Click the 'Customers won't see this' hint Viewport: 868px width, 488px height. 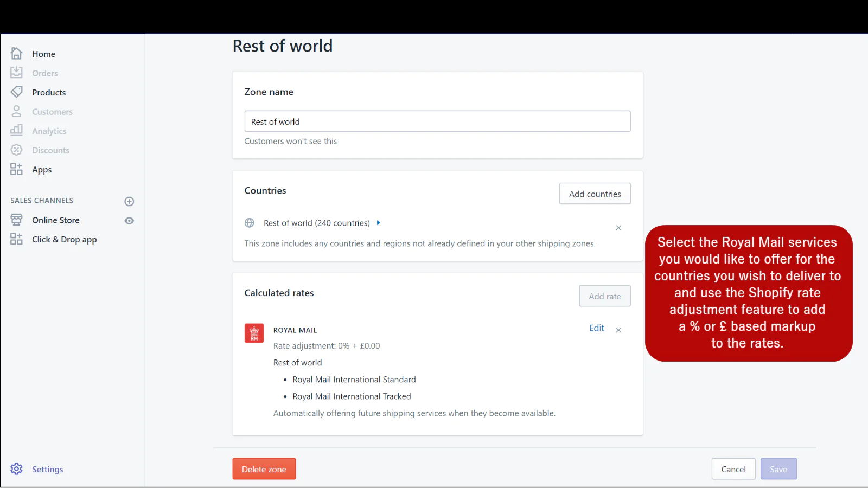(x=290, y=141)
